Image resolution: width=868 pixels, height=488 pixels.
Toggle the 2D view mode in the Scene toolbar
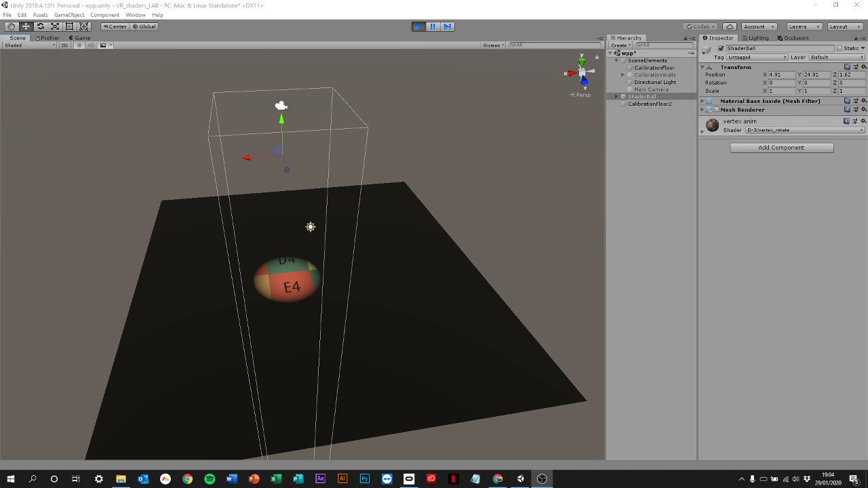click(x=64, y=45)
